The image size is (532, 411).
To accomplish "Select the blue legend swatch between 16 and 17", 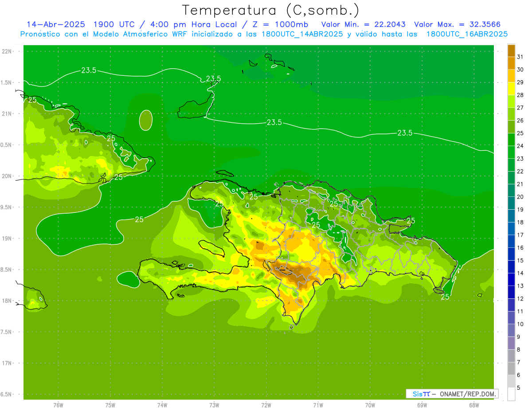I will tap(511, 241).
